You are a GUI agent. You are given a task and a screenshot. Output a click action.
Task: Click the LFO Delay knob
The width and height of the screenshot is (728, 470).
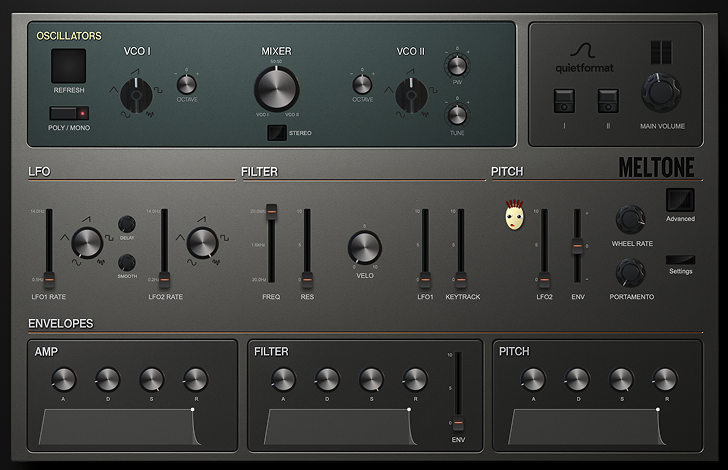click(x=127, y=223)
